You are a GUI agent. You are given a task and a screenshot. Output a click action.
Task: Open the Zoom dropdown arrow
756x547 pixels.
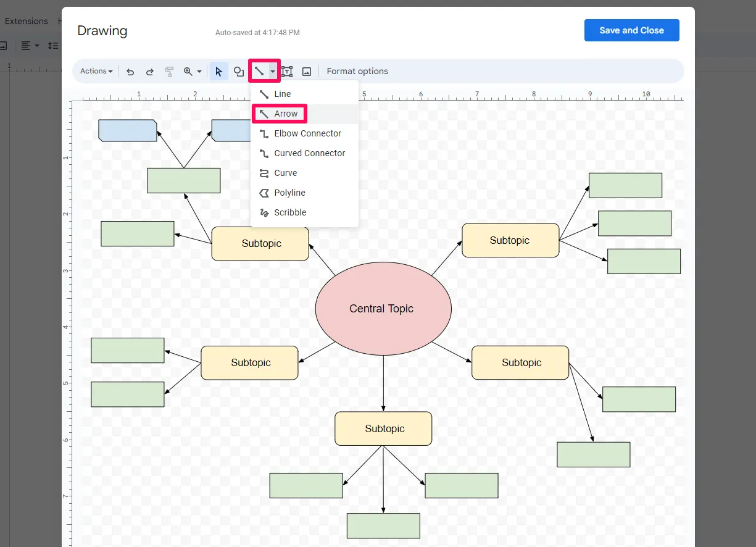coord(199,72)
